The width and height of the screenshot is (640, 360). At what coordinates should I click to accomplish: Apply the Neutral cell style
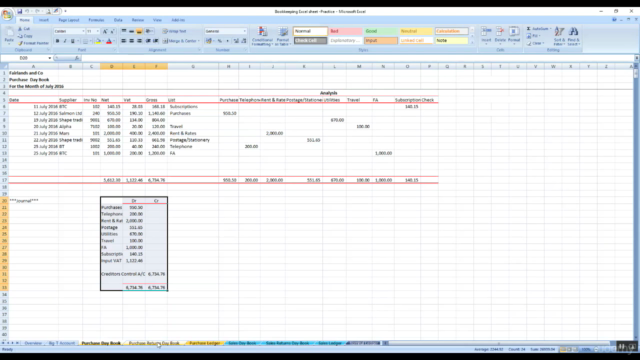(416, 31)
